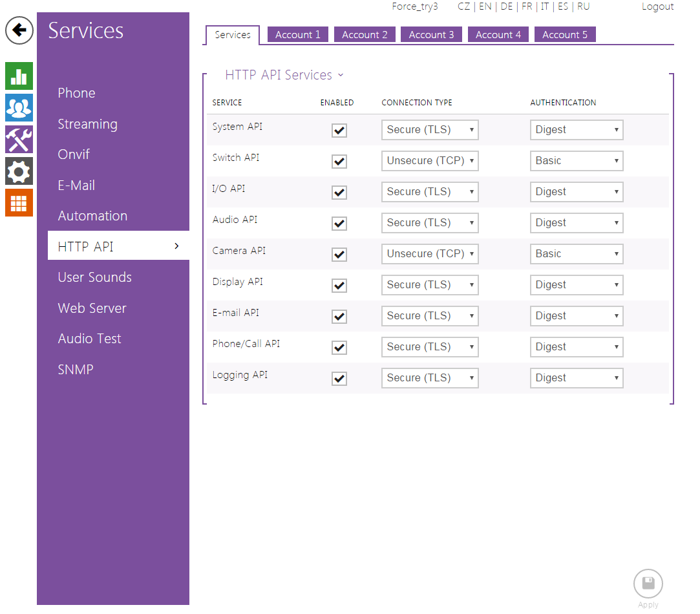Open the blue users Directory icon
The image size is (700, 614).
click(19, 108)
